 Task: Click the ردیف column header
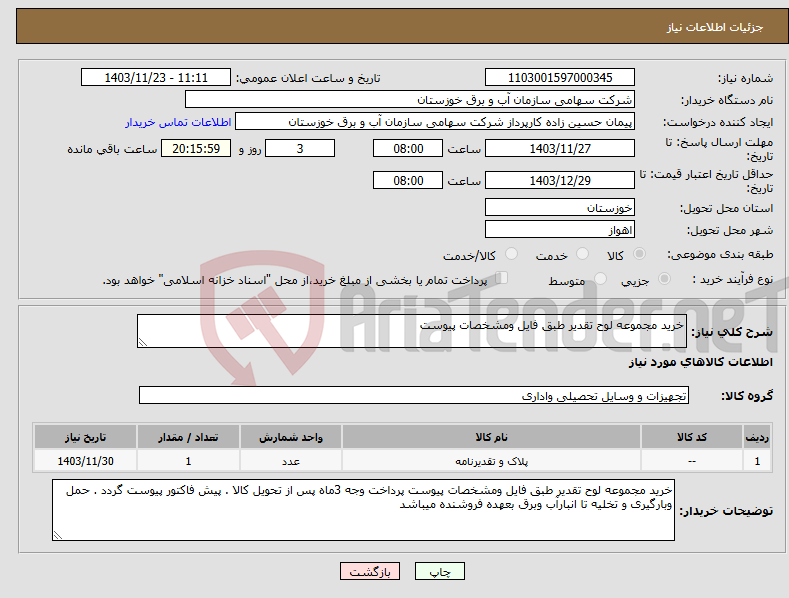click(x=757, y=437)
